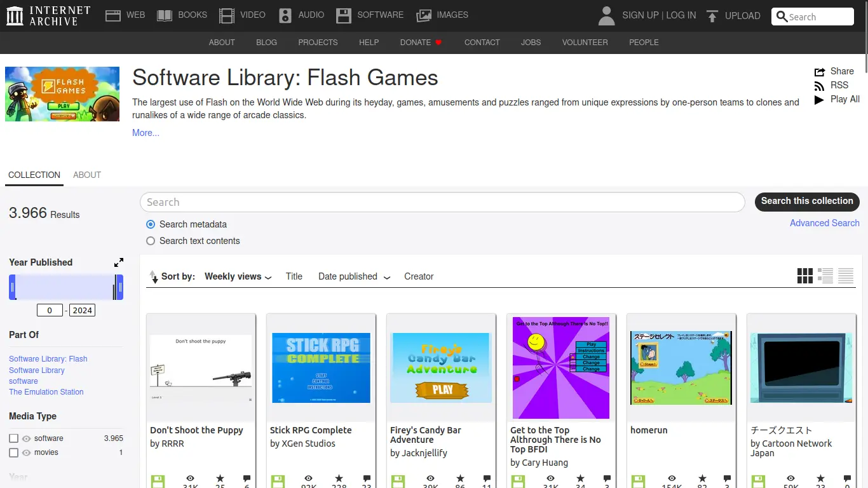Open the Images section icon
The height and width of the screenshot is (488, 868).
click(424, 15)
